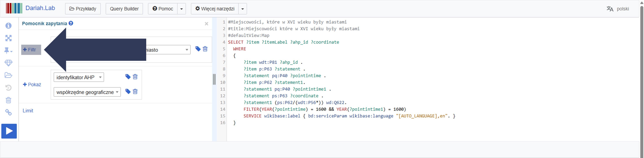644x158 pixels.
Task: Click the fullscreen editor icon in sidebar
Action: 8,38
